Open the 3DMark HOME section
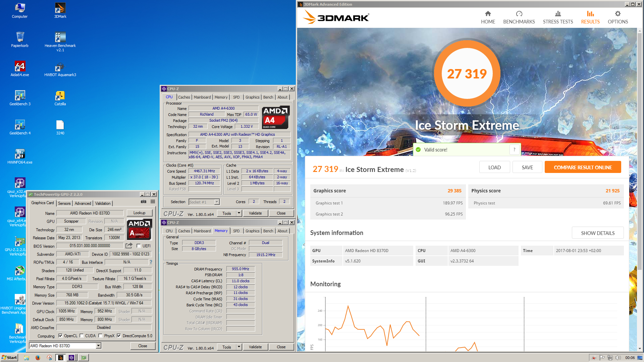 coord(488,17)
